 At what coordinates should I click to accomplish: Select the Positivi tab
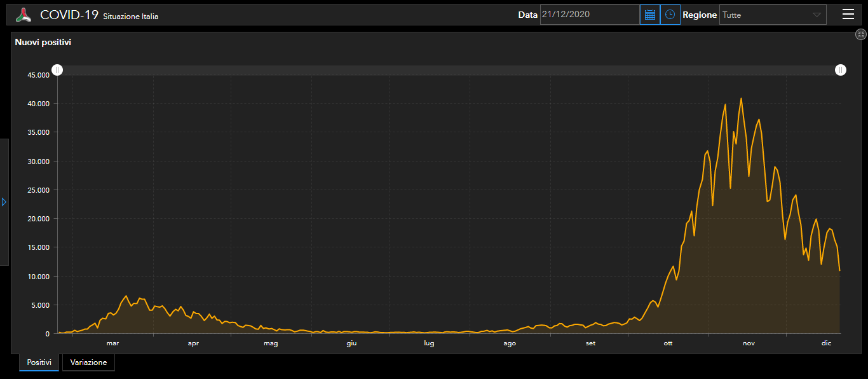pos(39,362)
